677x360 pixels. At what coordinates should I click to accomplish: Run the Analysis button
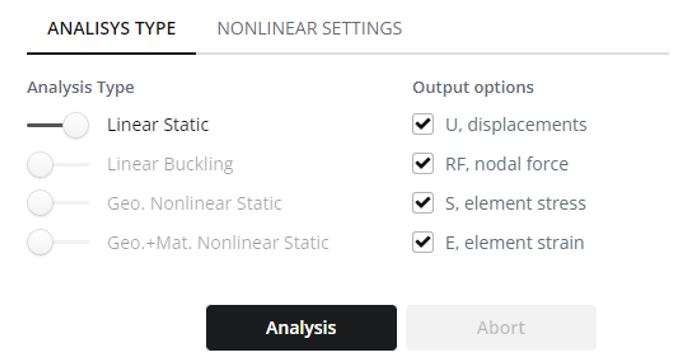(301, 328)
